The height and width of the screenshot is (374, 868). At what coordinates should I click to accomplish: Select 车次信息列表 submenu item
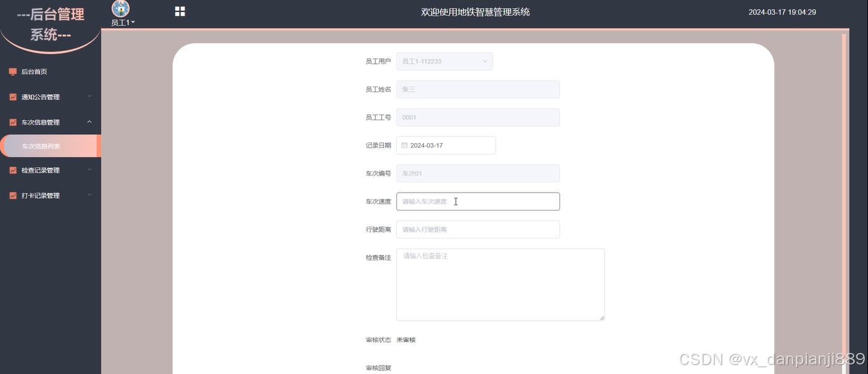(x=50, y=146)
